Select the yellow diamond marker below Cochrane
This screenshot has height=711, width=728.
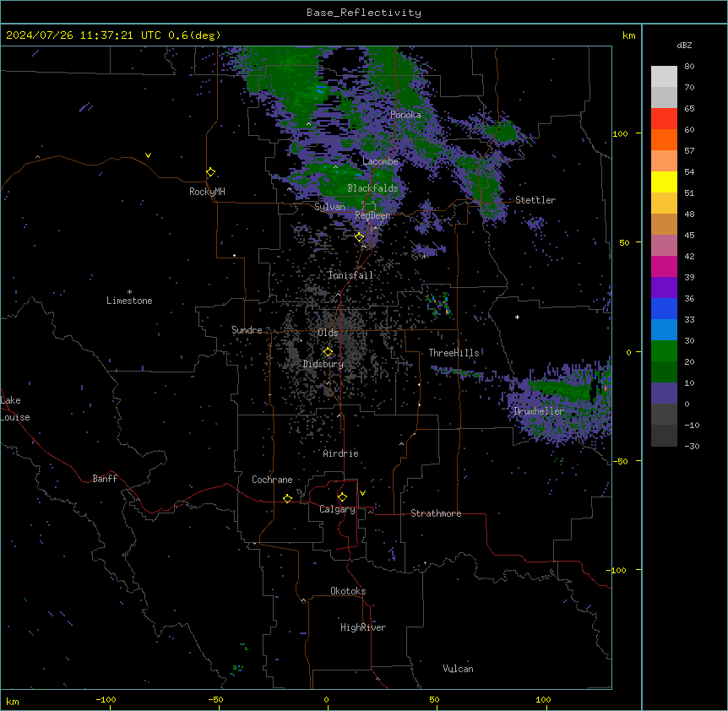click(287, 498)
